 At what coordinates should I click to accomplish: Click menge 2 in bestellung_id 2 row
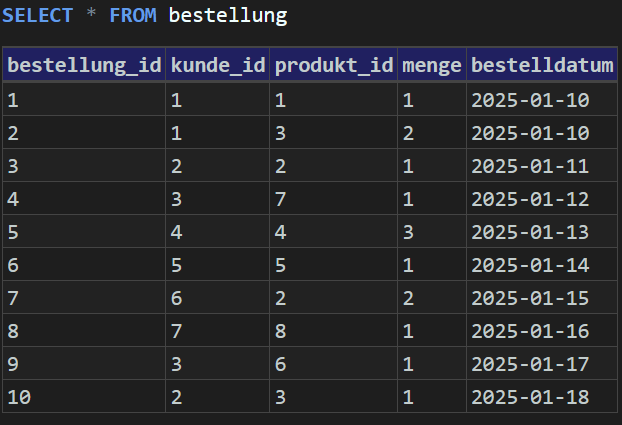tap(432, 133)
